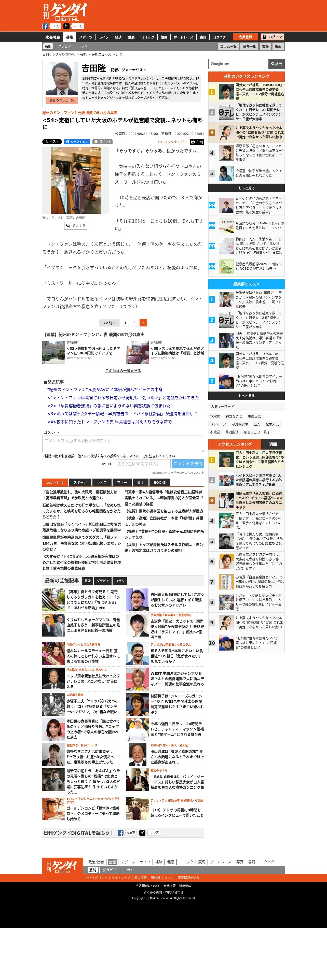Click the ログイン button with lock icon
Viewport: 327px width, 980px height.
click(x=272, y=37)
